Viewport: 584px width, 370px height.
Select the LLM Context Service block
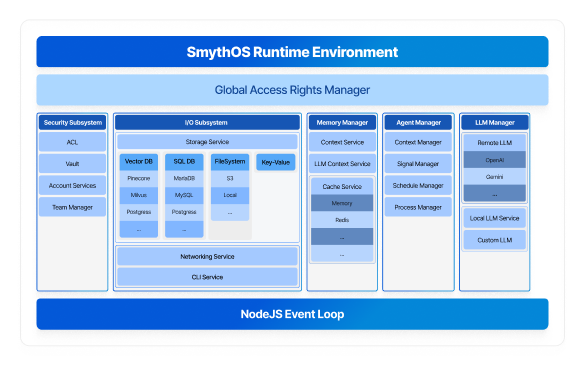(x=342, y=164)
